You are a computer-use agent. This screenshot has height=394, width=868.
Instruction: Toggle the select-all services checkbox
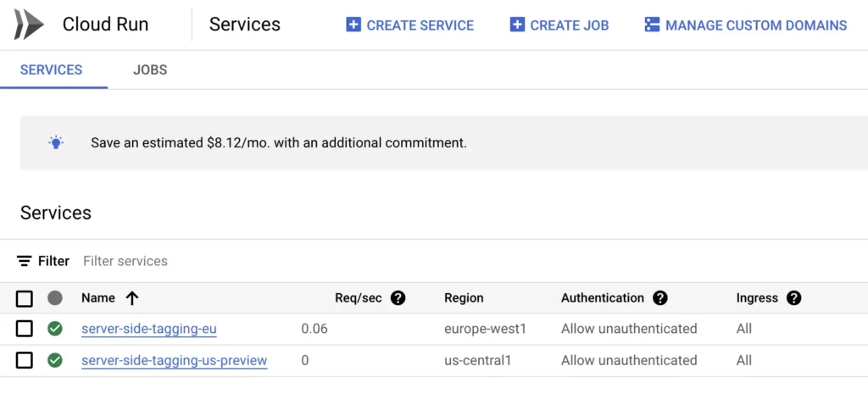pos(25,298)
